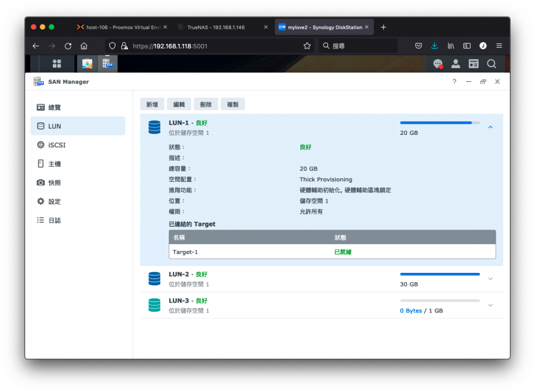Open DSM search magnifier icon

[x=491, y=64]
